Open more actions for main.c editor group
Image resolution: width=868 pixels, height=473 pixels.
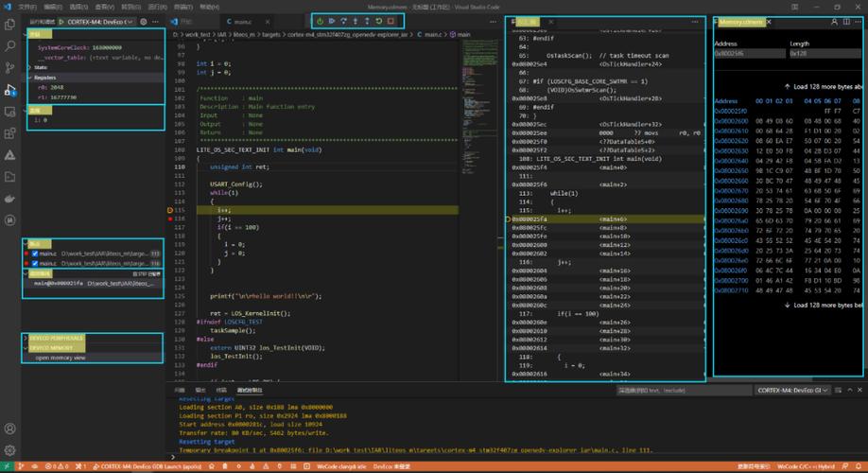tap(493, 22)
